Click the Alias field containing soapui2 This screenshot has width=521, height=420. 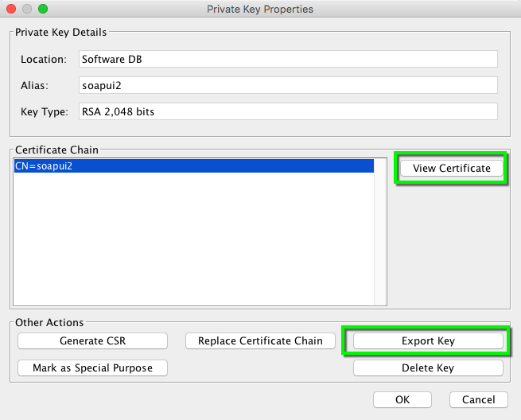[x=288, y=85]
